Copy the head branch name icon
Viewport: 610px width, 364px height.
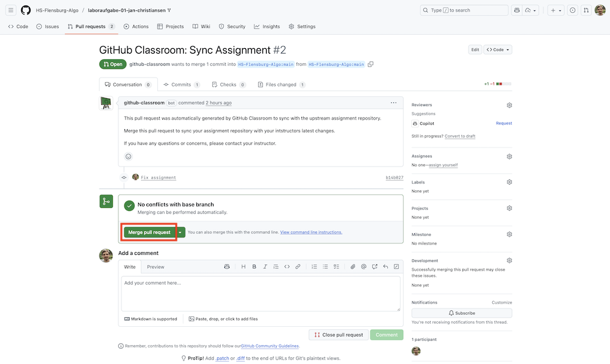[x=371, y=64]
